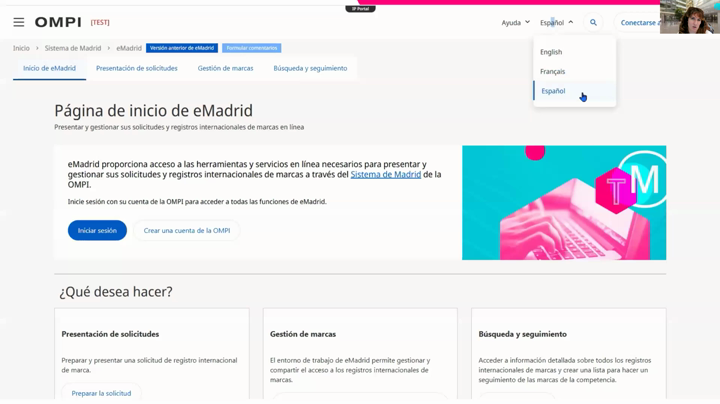720x404 pixels.
Task: Click the [TEST] label beside logo
Action: click(x=100, y=22)
